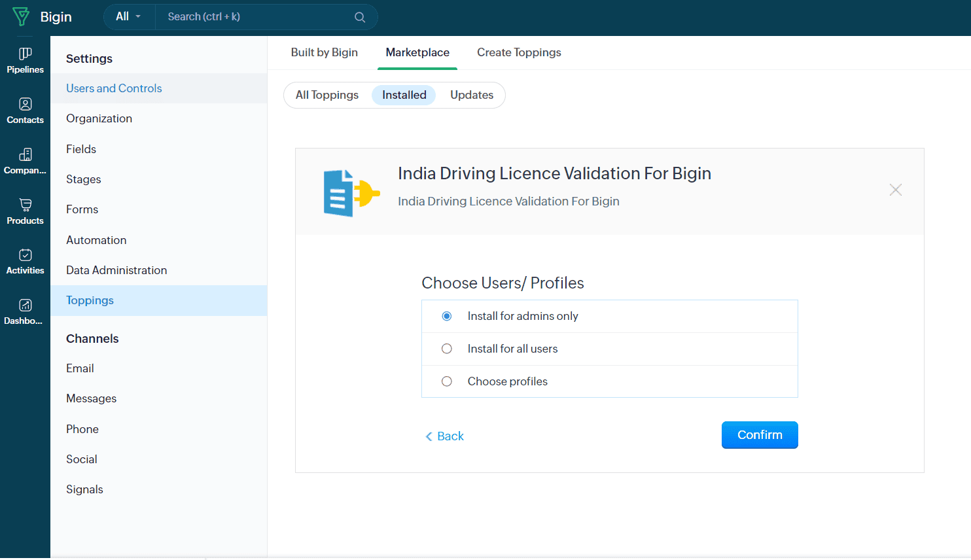971x560 pixels.
Task: Open Automation settings
Action: pos(158,240)
